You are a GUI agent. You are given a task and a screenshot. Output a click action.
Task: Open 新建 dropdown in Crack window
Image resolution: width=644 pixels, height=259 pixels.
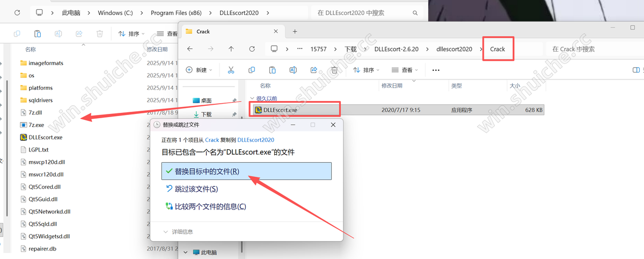[199, 70]
